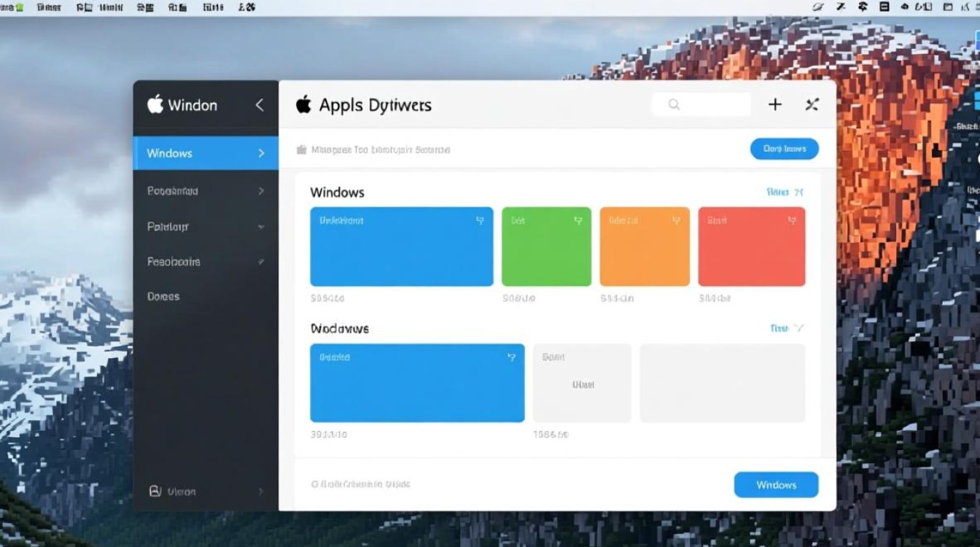Click the corner icon on the orange tile
The image size is (980, 547).
(676, 220)
